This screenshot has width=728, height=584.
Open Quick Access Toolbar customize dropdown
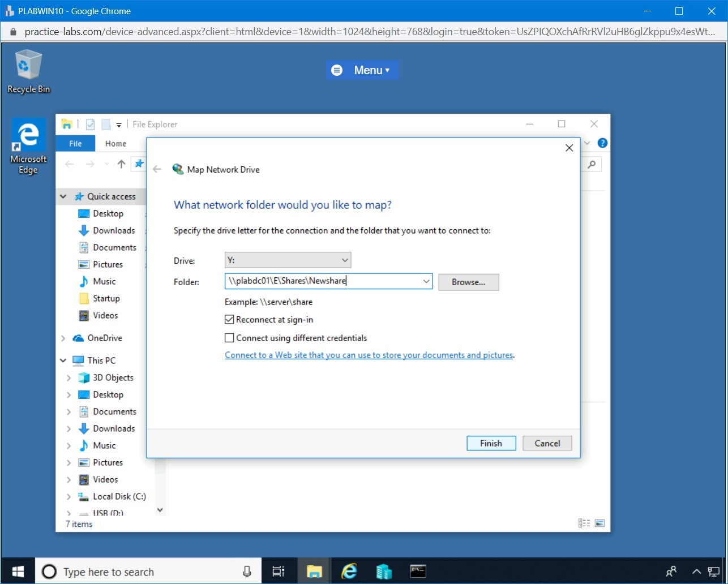(119, 124)
